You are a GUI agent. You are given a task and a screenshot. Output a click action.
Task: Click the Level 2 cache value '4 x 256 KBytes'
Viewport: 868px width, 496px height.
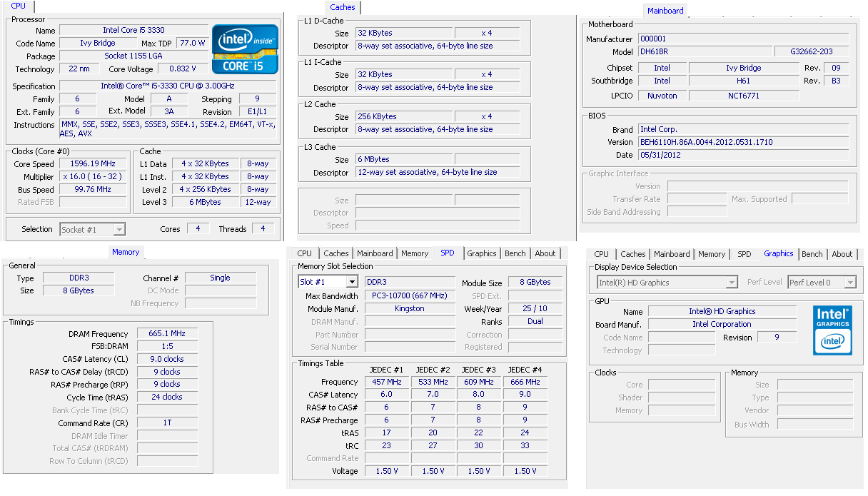coord(206,189)
